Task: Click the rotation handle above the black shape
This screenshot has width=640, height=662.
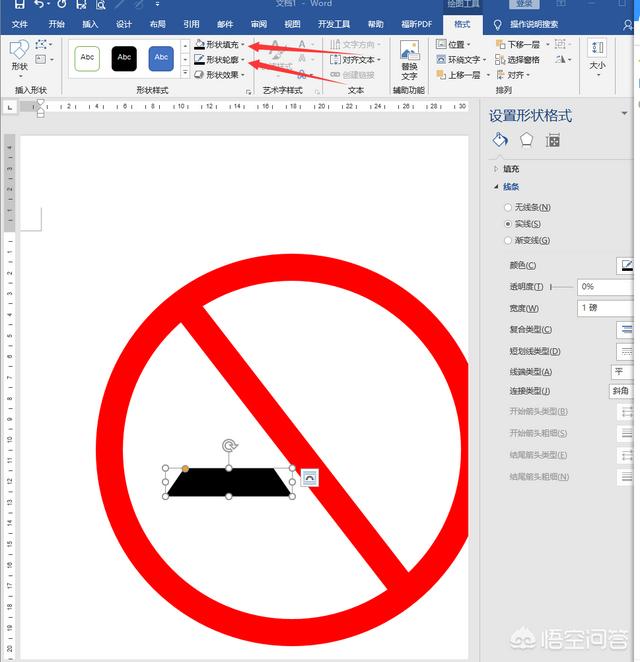Action: (229, 445)
